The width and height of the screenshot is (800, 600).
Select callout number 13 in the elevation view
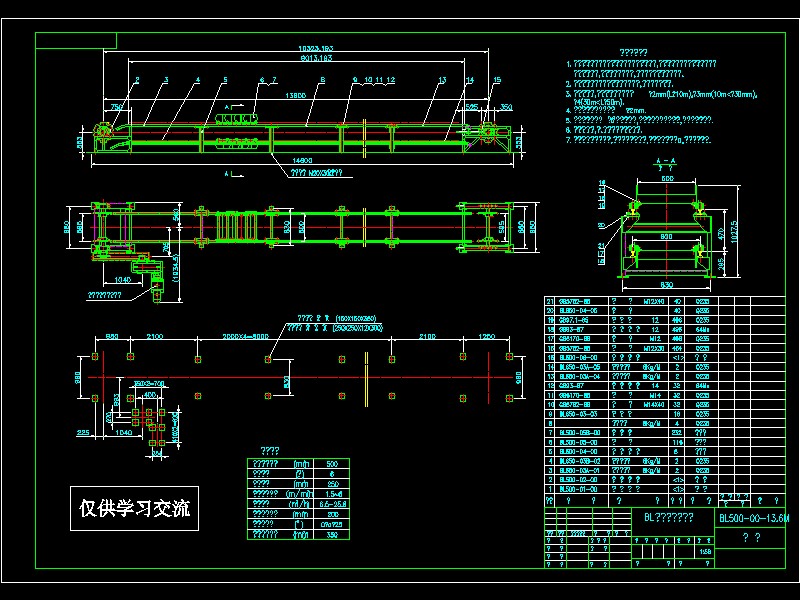pos(442,80)
